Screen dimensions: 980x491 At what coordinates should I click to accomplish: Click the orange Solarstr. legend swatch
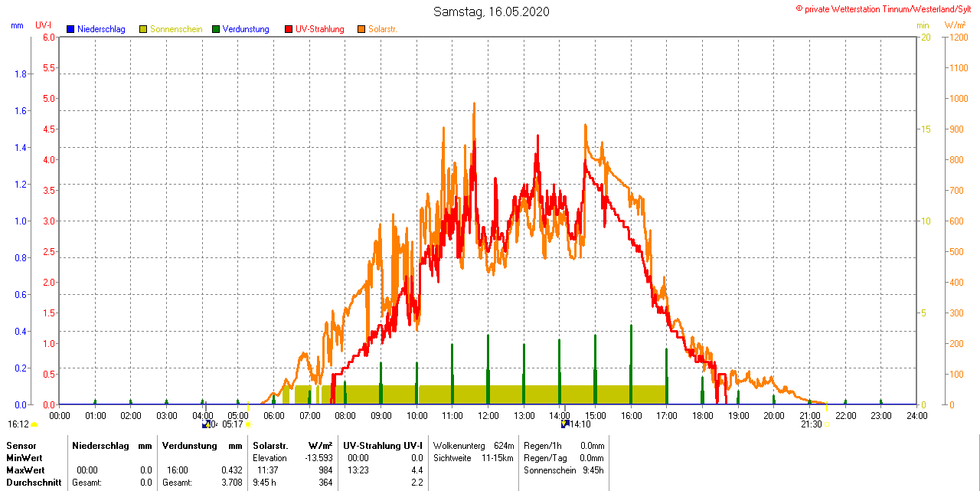361,29
